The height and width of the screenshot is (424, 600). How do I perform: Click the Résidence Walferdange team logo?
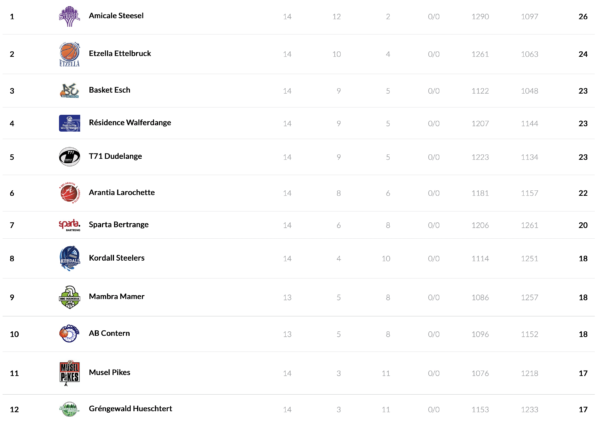[69, 124]
